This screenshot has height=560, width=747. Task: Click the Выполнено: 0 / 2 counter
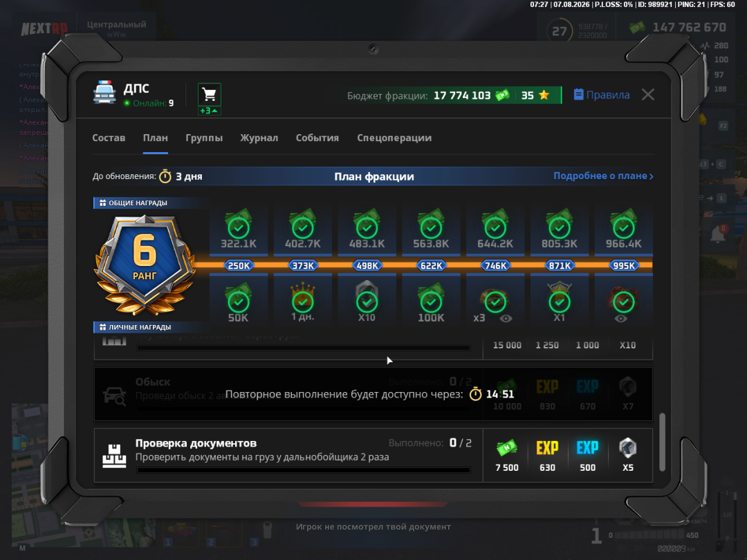point(430,443)
